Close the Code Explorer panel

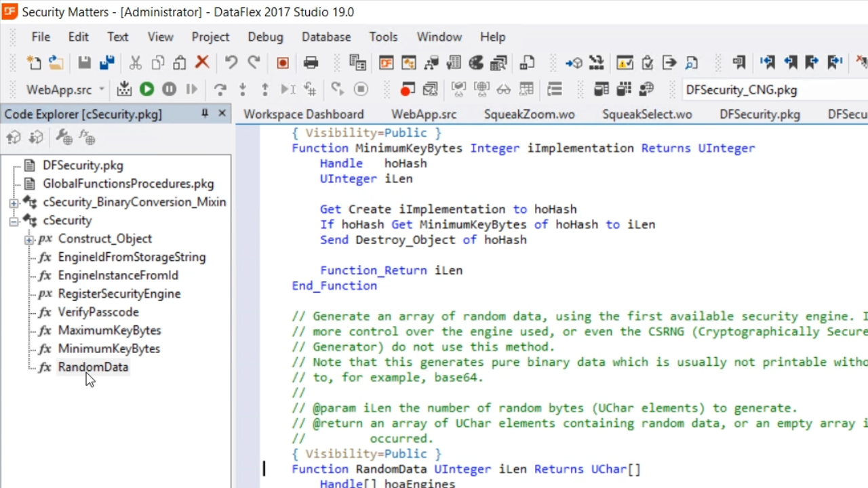(222, 114)
